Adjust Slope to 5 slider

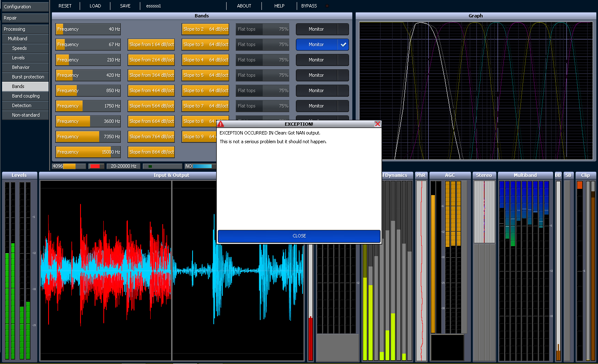tap(205, 75)
